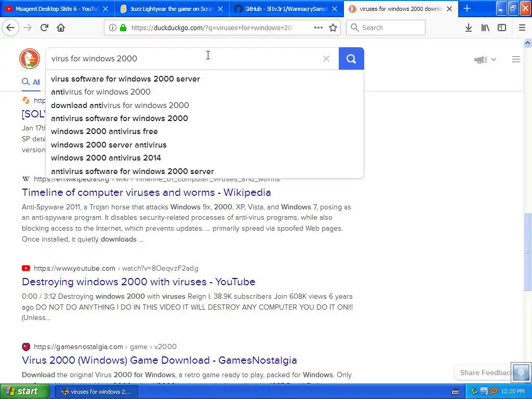Click the Firefox Search box

tap(386, 28)
